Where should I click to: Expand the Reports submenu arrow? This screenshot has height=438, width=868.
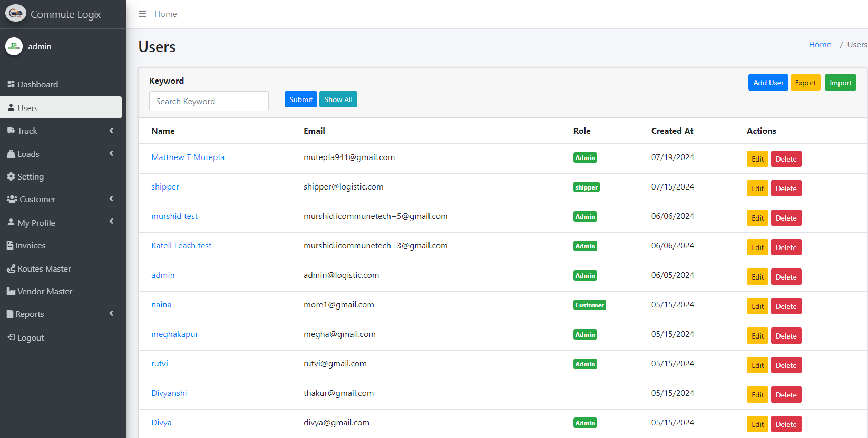click(x=111, y=314)
